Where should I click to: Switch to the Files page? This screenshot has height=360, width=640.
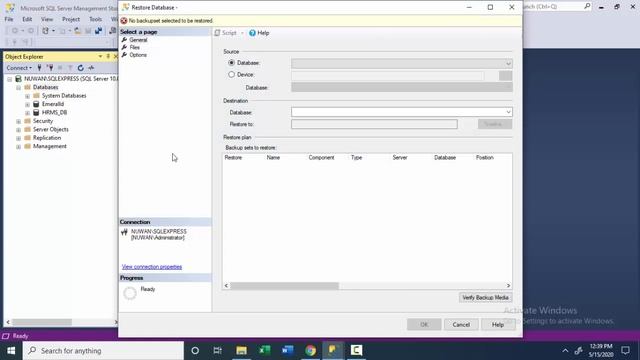coord(134,47)
